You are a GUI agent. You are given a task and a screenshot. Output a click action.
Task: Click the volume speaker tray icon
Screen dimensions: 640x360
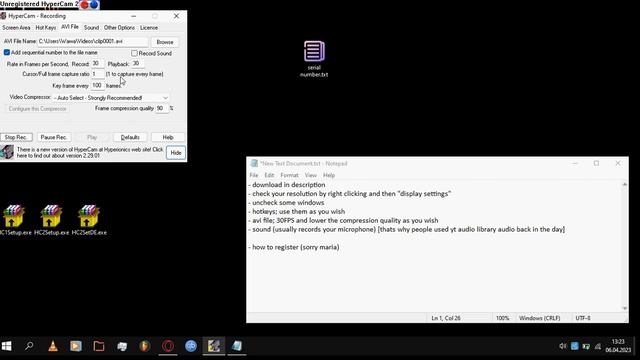[562, 346]
